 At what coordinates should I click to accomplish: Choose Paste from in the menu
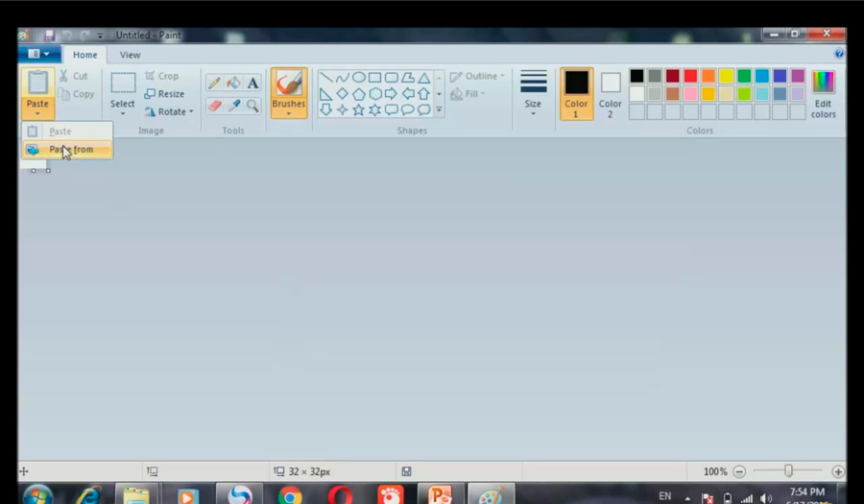[67, 149]
